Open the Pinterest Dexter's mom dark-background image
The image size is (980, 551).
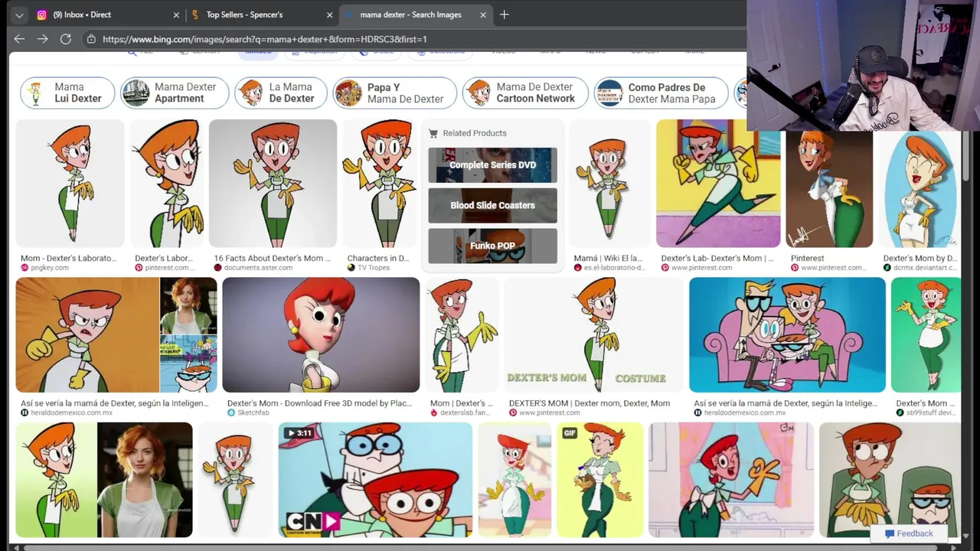[829, 189]
